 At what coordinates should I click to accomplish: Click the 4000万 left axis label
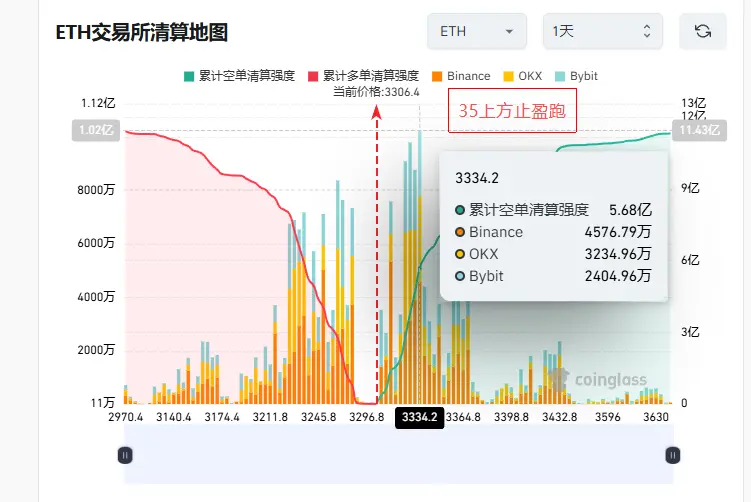pos(96,297)
